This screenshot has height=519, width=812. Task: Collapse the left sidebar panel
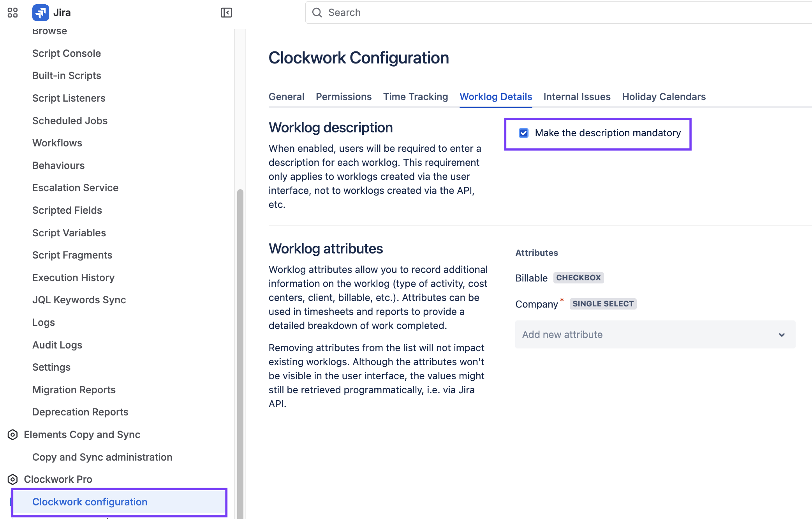click(226, 12)
